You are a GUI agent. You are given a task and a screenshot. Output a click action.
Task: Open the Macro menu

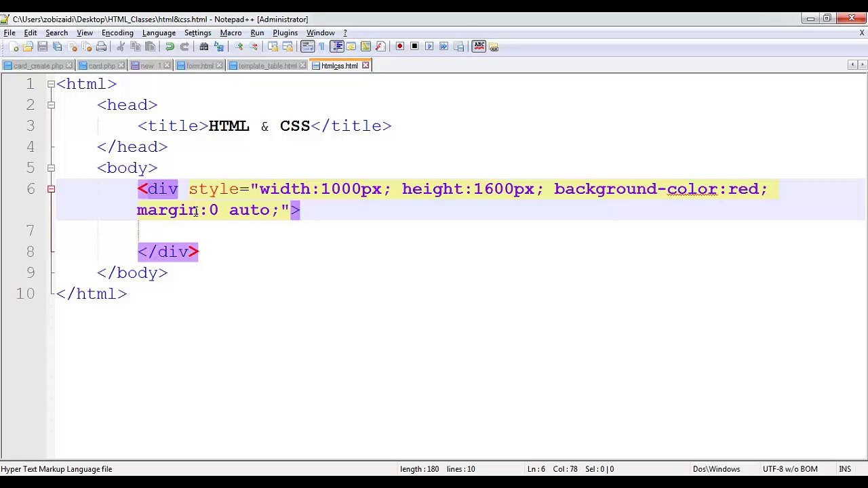pyautogui.click(x=231, y=33)
